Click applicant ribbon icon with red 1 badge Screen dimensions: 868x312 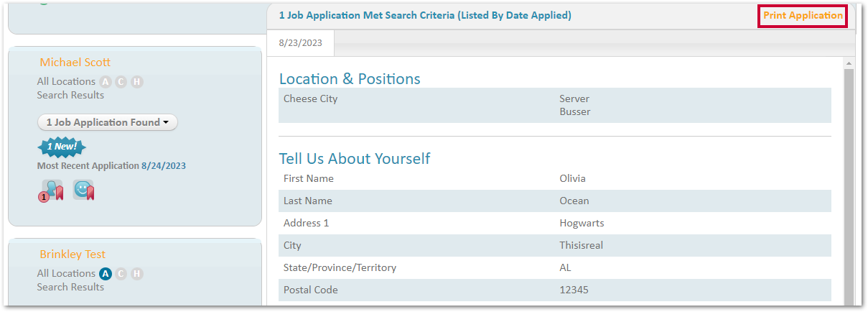pos(52,191)
